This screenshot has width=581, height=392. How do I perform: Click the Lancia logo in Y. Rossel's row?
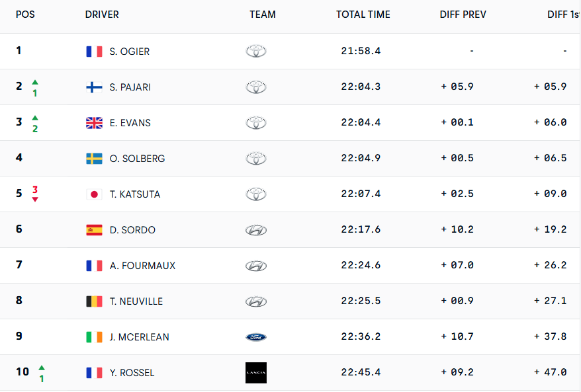pos(255,373)
